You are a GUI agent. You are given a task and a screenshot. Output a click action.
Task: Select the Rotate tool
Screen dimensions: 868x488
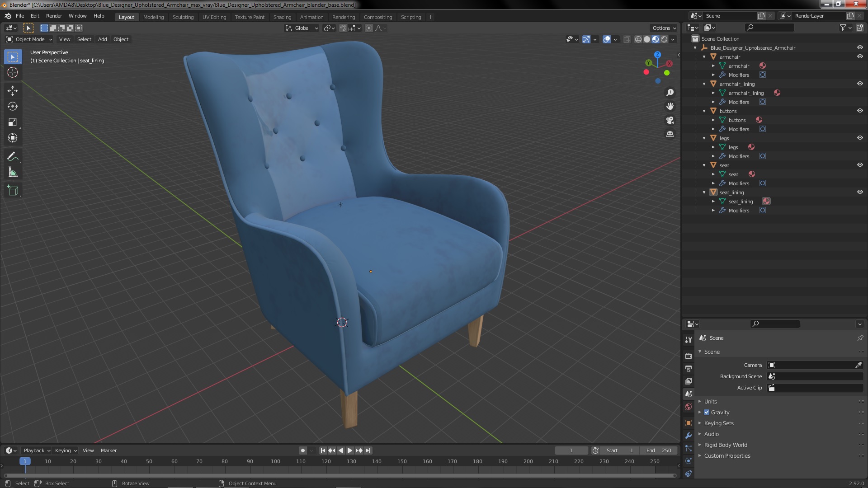[13, 106]
